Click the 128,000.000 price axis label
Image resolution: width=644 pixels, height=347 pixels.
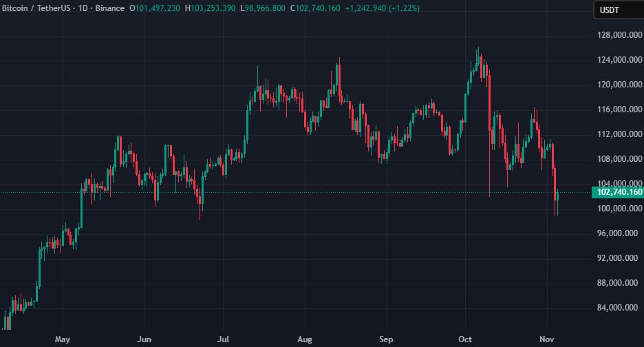pyautogui.click(x=614, y=35)
